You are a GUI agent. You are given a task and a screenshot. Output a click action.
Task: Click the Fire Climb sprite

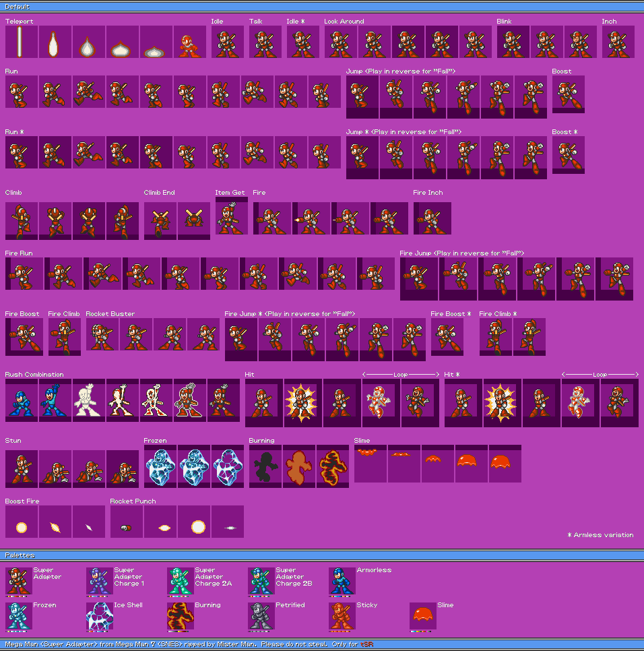pos(64,337)
